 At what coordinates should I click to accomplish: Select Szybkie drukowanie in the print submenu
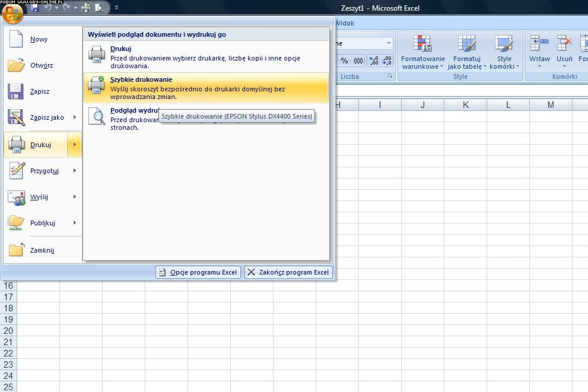206,88
